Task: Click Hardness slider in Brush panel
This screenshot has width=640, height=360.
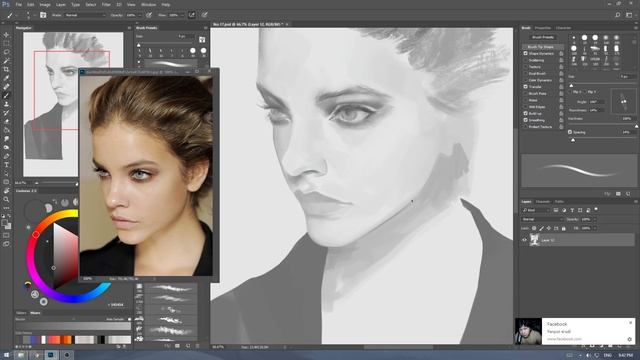Action: 602,125
